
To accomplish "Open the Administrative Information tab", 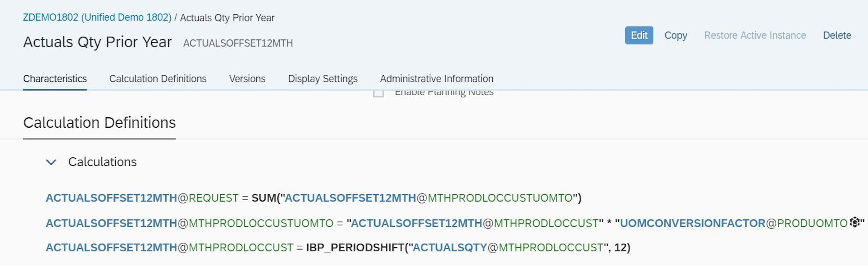I will 436,79.
